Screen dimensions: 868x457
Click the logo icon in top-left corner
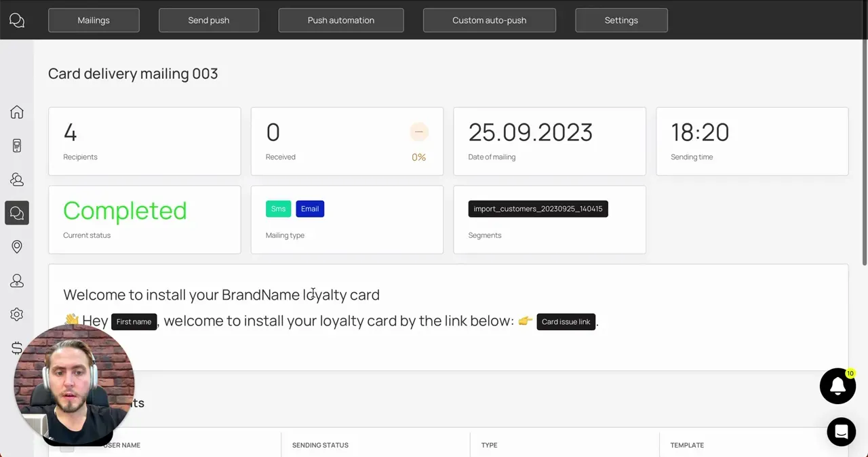[17, 20]
